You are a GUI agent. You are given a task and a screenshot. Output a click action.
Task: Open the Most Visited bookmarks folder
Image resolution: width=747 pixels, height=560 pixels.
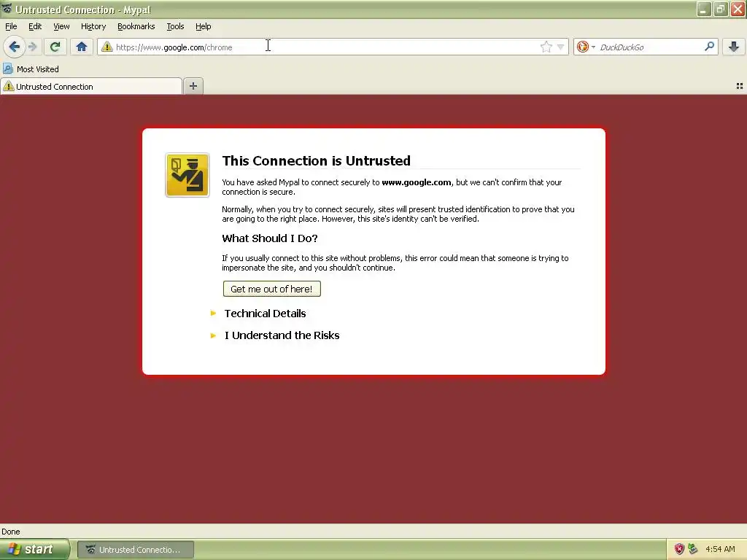tap(31, 69)
